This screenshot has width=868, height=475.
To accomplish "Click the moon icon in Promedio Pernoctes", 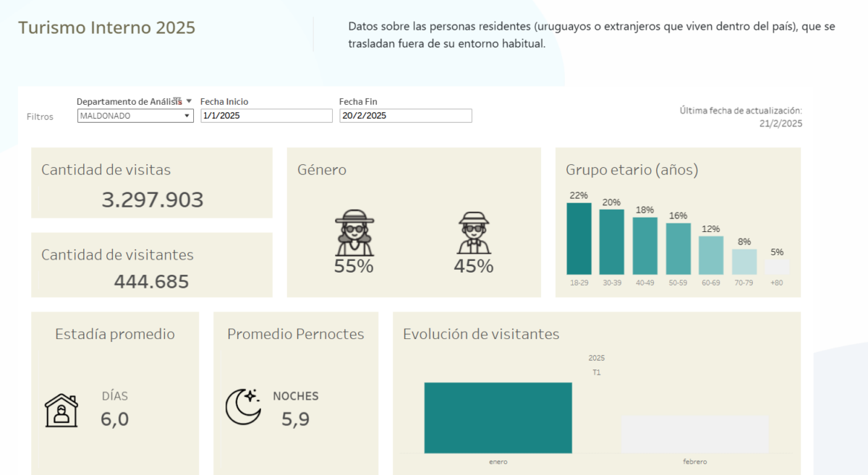I will click(243, 406).
